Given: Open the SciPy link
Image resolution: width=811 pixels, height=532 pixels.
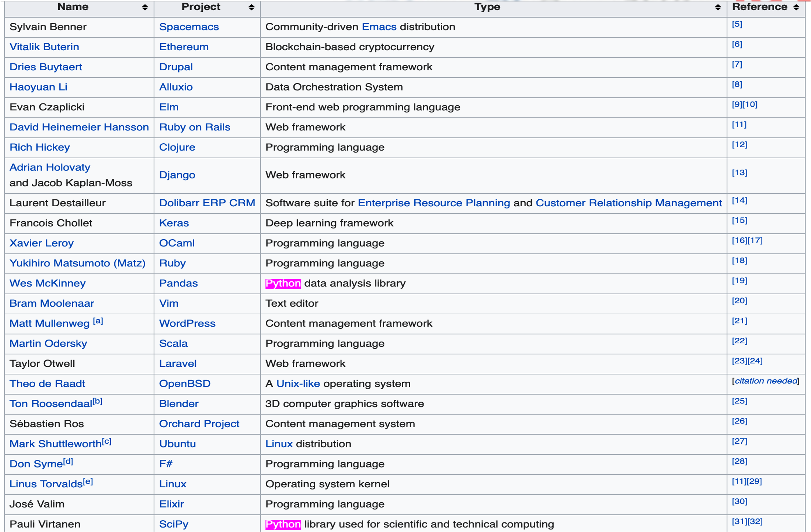Looking at the screenshot, I should pyautogui.click(x=173, y=525).
